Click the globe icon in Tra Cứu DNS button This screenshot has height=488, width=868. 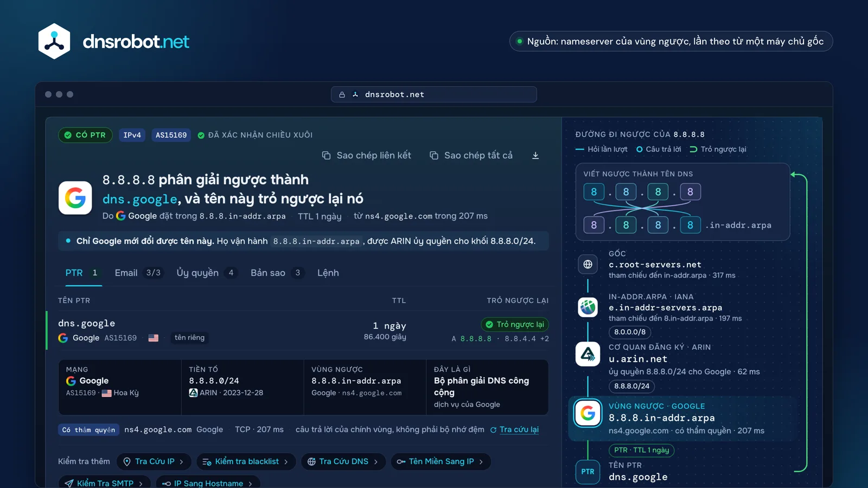pyautogui.click(x=311, y=461)
